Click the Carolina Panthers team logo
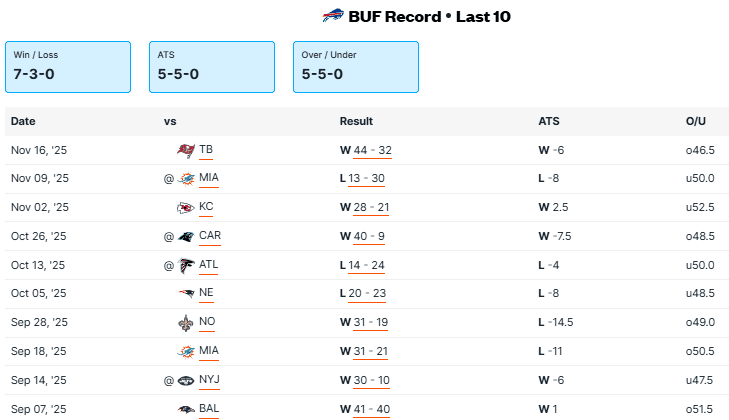Screen dimensions: 729x420 [185, 237]
